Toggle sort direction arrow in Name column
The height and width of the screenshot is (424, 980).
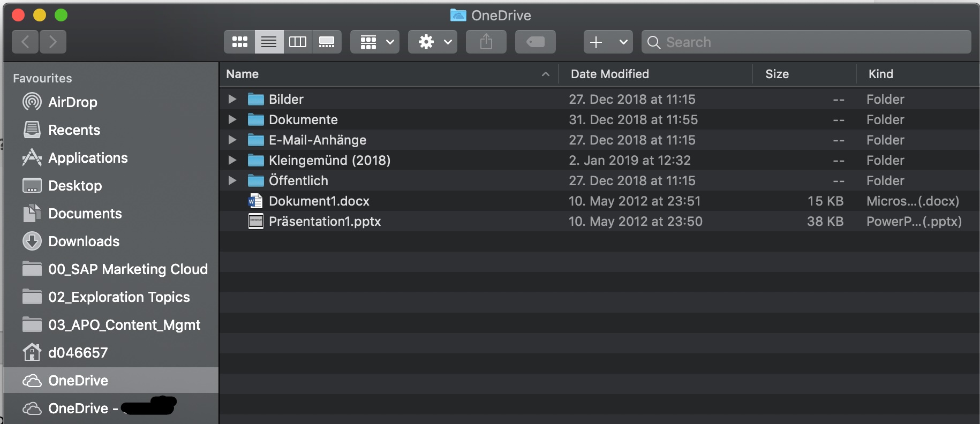tap(546, 74)
